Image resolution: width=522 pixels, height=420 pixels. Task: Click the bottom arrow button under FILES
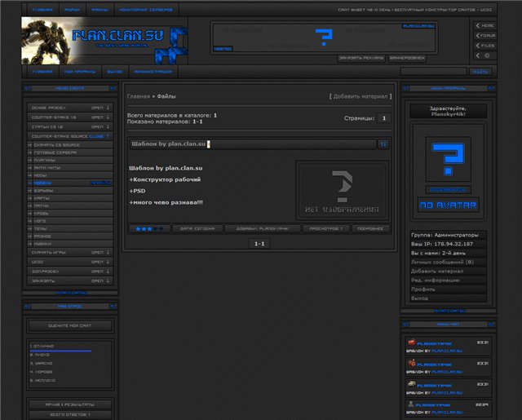coord(485,55)
